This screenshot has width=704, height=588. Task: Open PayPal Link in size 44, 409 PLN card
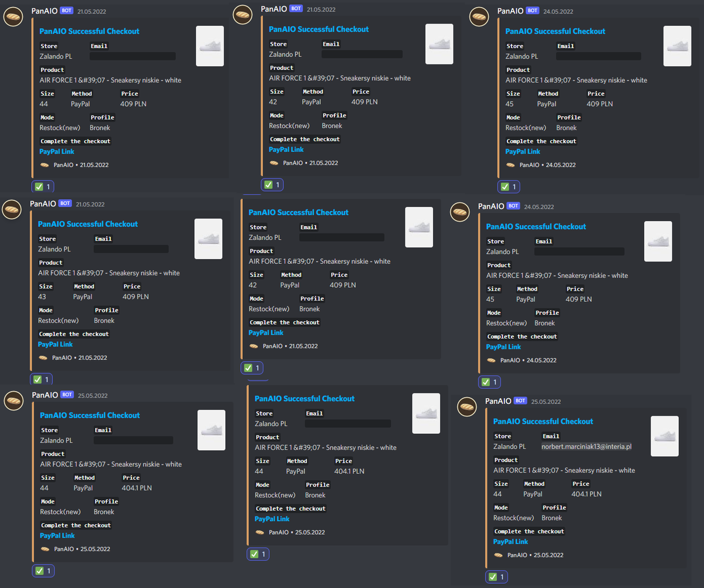click(x=57, y=151)
